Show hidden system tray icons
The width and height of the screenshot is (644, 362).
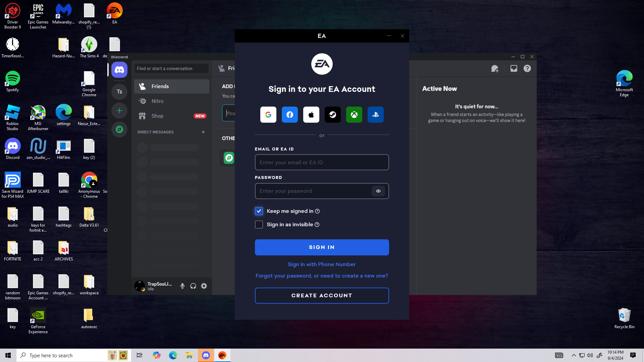point(574,355)
